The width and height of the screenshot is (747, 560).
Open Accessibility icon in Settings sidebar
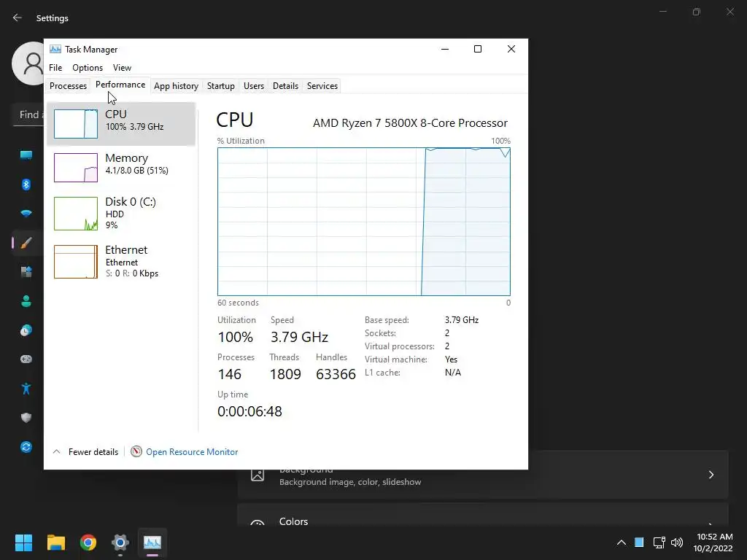click(x=26, y=389)
